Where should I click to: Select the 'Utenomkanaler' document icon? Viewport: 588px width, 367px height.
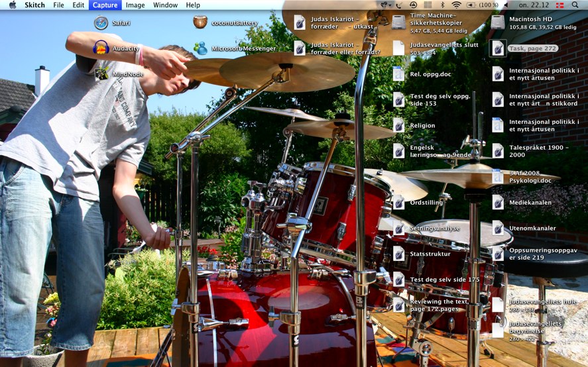click(x=498, y=228)
